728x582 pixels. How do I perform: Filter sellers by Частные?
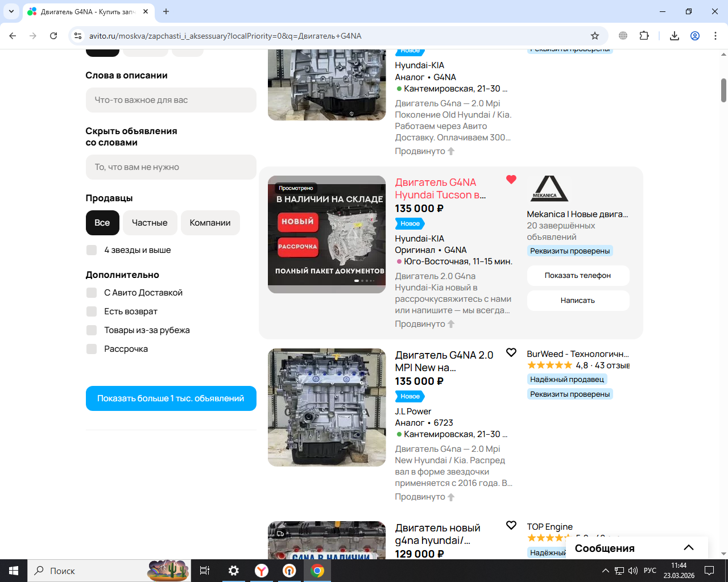[150, 223]
